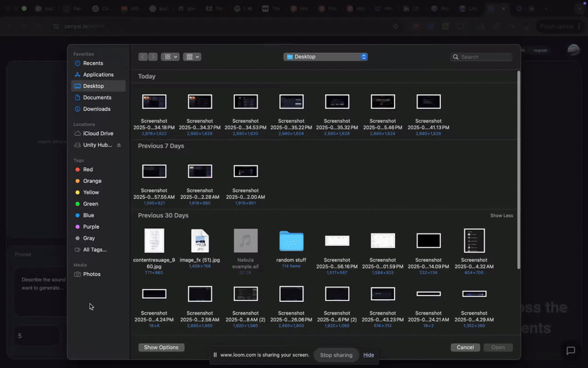Select Screenshot 2025-0...35.22 PM thumbnail
Viewport: 588px width, 368px height.
click(291, 101)
